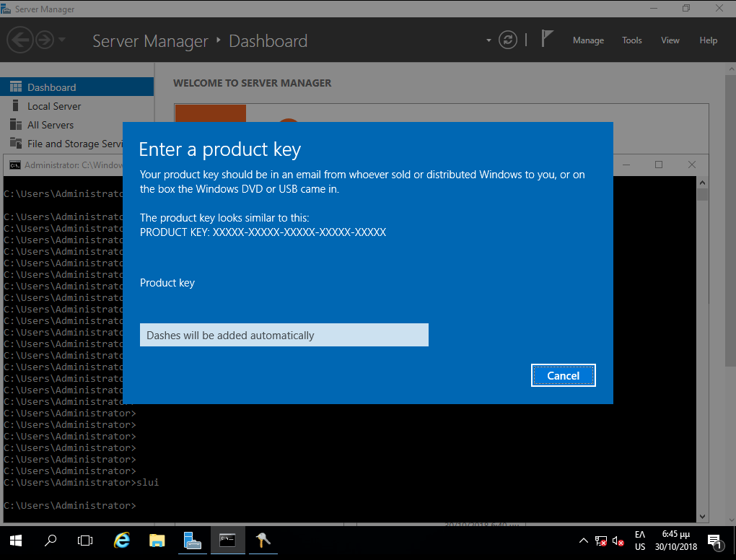
Task: Click the back arrow in Server Manager
Action: (21, 40)
